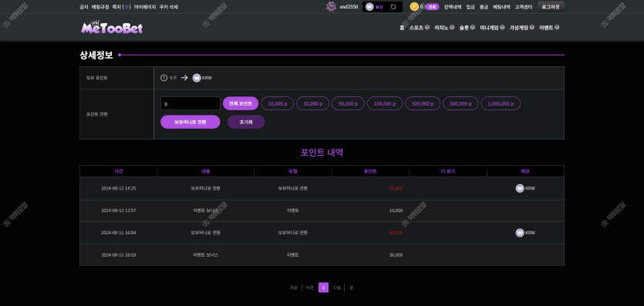Viewport: 644px width, 306px height.
Task: Select the 100,000 p preset
Action: (385, 103)
